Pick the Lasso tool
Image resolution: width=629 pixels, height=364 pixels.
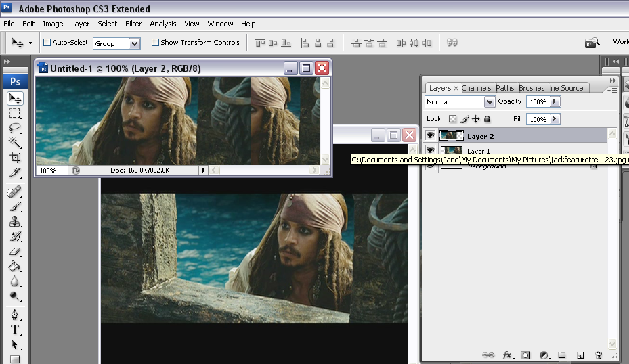tap(14, 127)
